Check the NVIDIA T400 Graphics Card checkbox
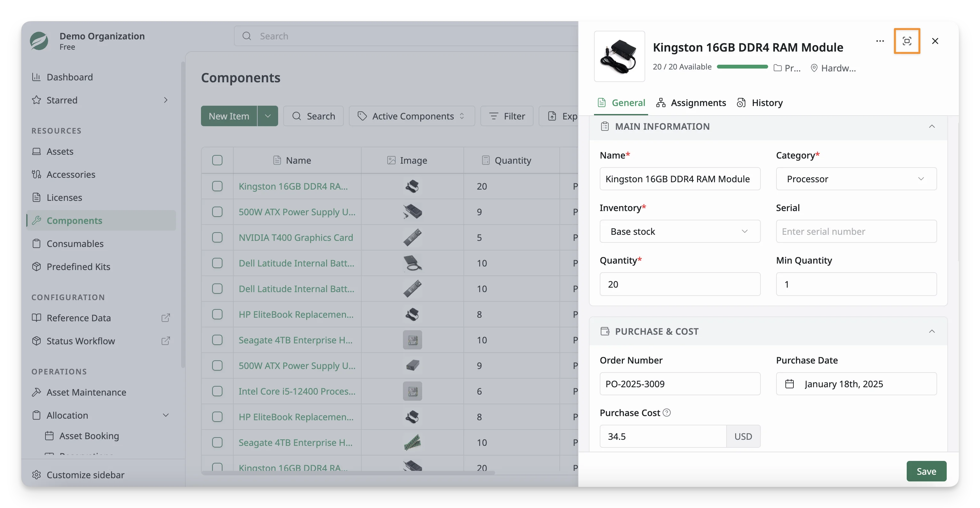 coord(217,237)
